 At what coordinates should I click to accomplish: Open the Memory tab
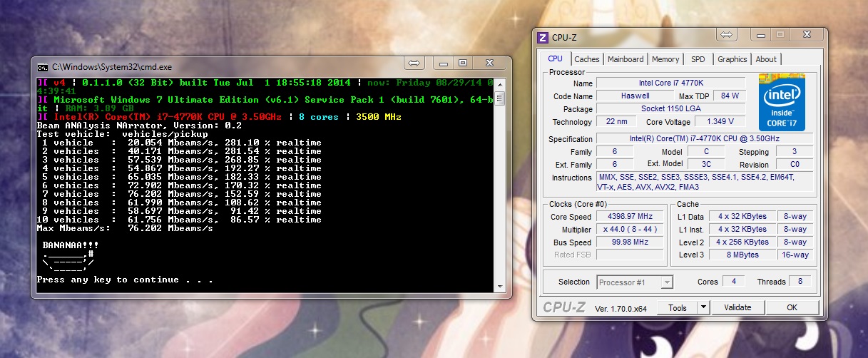[665, 59]
